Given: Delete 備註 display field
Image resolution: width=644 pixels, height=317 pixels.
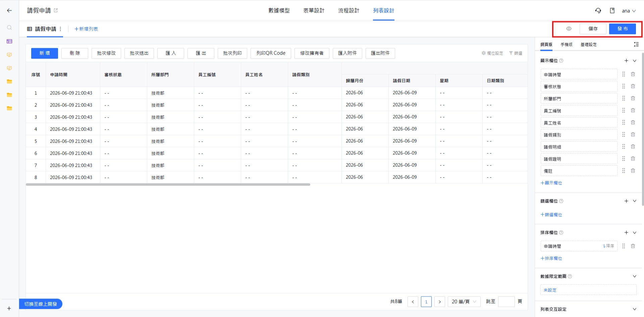Looking at the screenshot, I should click(x=633, y=171).
